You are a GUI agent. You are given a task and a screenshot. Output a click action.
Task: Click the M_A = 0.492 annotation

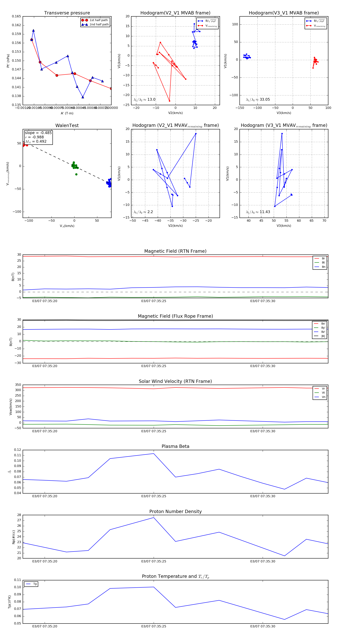(36, 141)
